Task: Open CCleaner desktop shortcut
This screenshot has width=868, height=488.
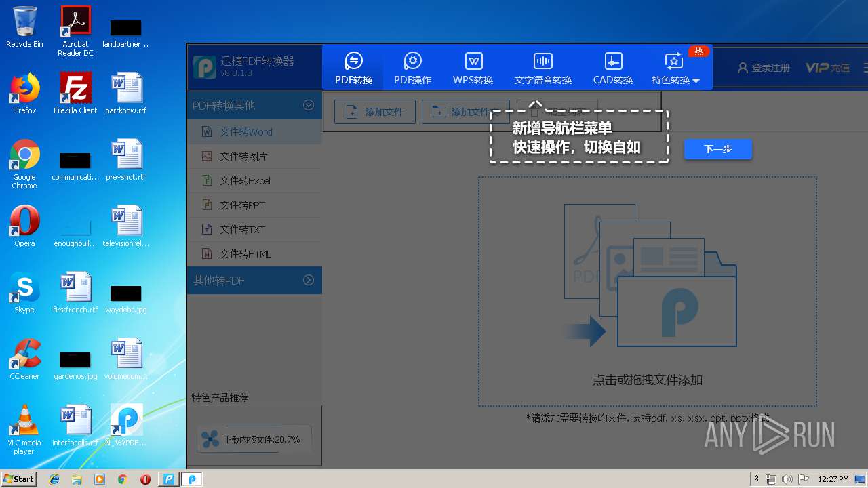Action: tap(24, 359)
